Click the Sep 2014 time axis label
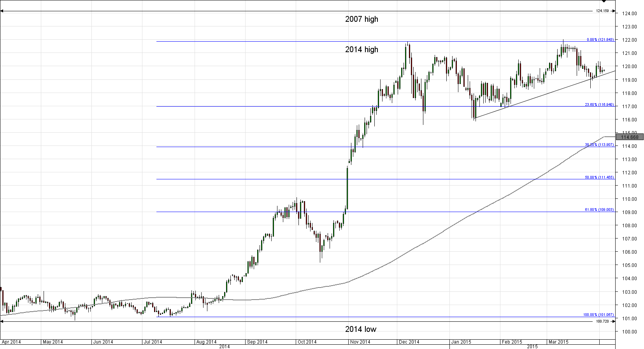Screen dimensions: 644x349 coord(257,342)
